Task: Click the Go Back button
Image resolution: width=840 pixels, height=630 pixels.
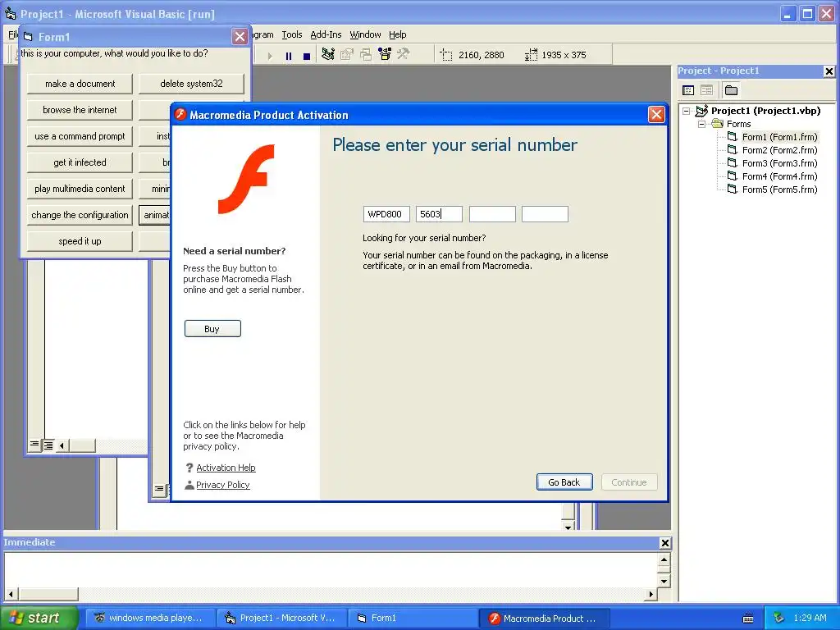Action: coord(564,482)
